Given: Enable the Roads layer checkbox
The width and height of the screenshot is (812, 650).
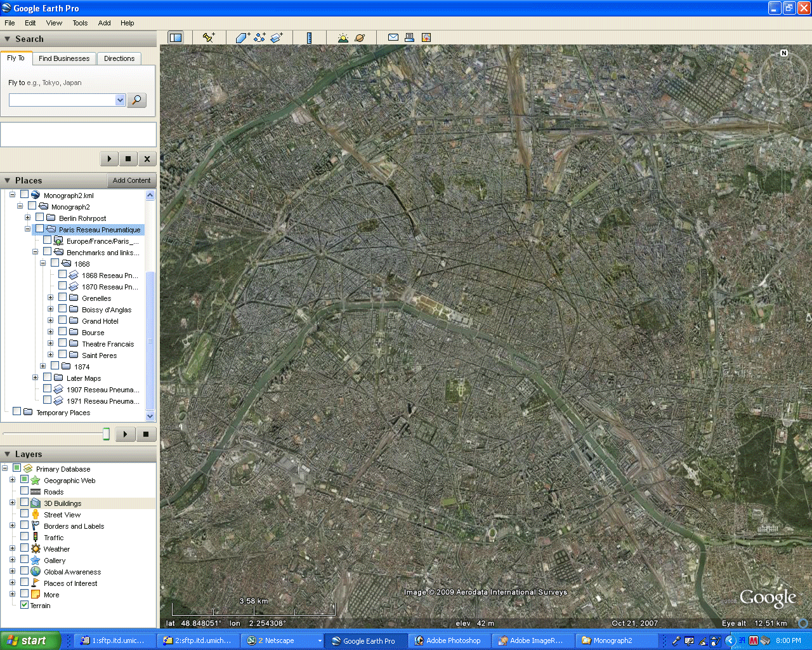Looking at the screenshot, I should coord(24,491).
